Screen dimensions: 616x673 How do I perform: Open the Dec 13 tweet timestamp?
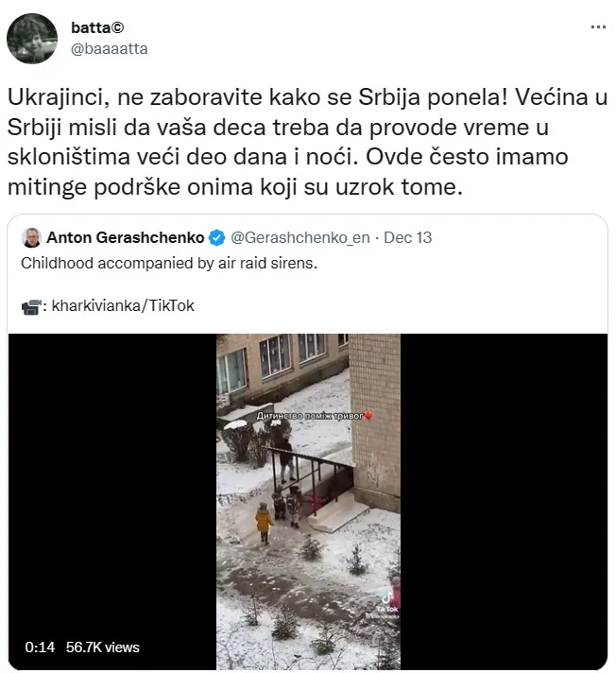point(407,237)
